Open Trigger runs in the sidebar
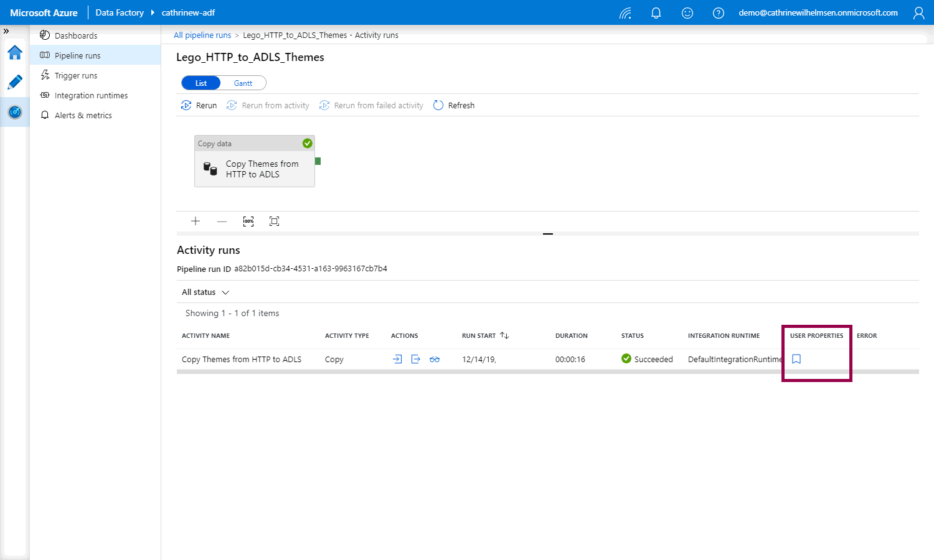Viewport: 934px width, 560px height. 76,76
